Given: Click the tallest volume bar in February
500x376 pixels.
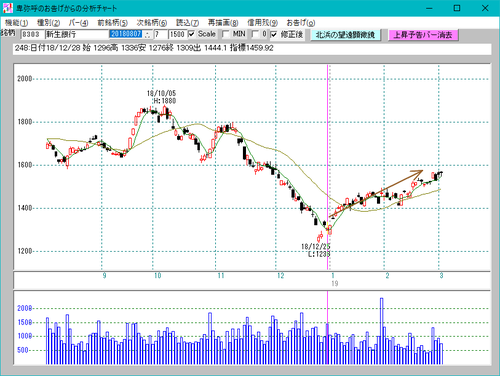Looking at the screenshot, I should tap(381, 331).
